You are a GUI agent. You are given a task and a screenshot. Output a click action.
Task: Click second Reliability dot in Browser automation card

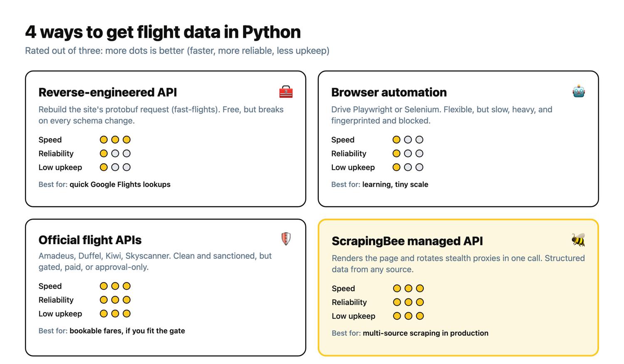[x=408, y=154]
